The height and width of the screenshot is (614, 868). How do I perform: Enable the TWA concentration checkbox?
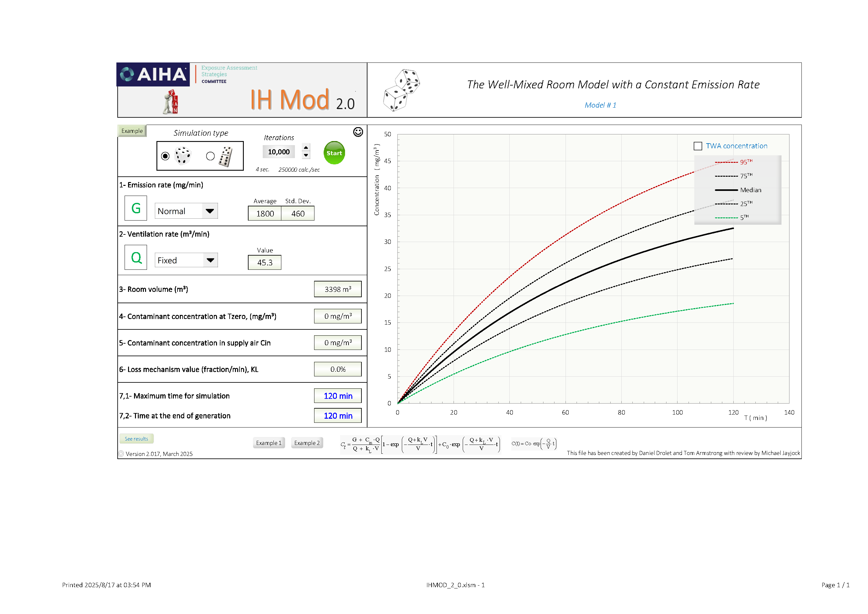(697, 146)
